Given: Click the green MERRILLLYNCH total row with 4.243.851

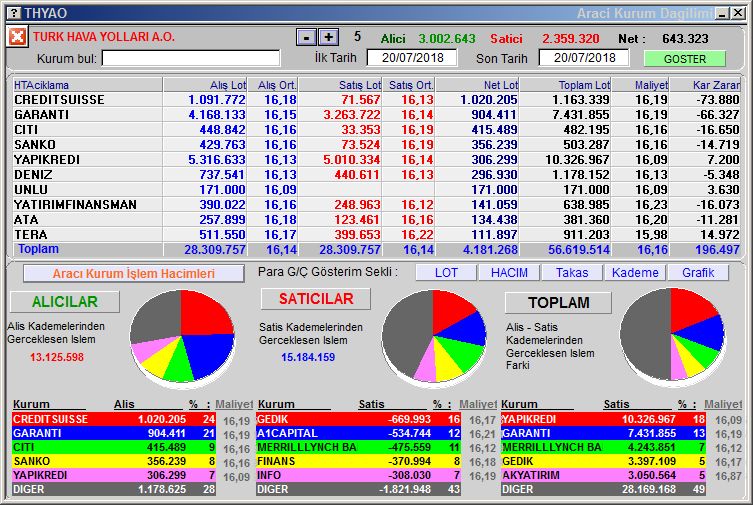Looking at the screenshot, I should tap(604, 447).
